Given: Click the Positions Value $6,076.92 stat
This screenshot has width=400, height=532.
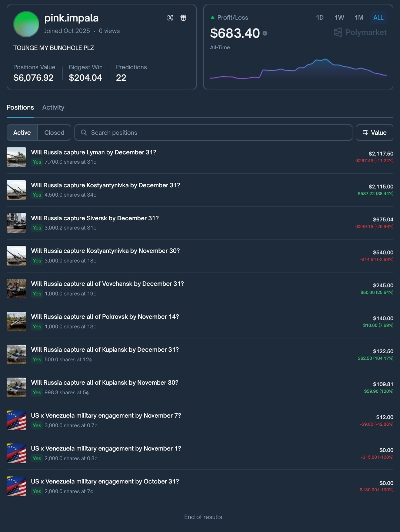Looking at the screenshot, I should click(x=34, y=73).
